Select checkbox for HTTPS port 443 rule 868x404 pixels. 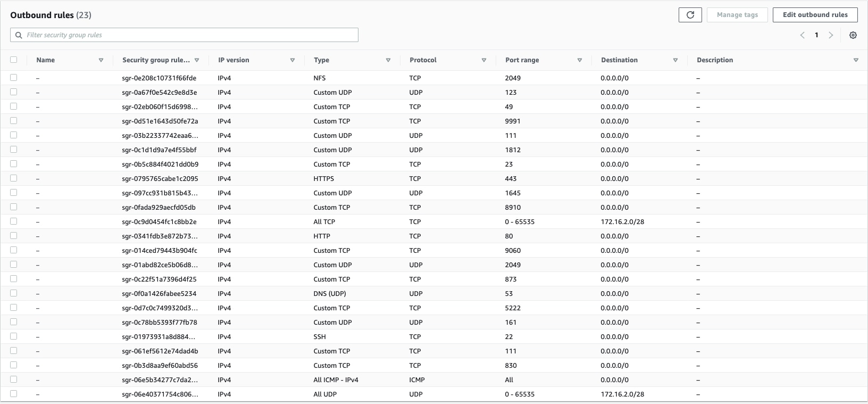(x=14, y=178)
